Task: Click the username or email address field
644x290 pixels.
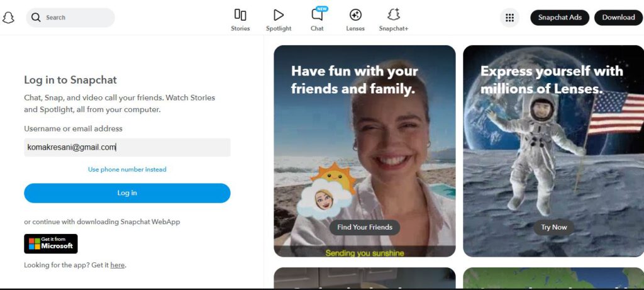Action: 127,147
